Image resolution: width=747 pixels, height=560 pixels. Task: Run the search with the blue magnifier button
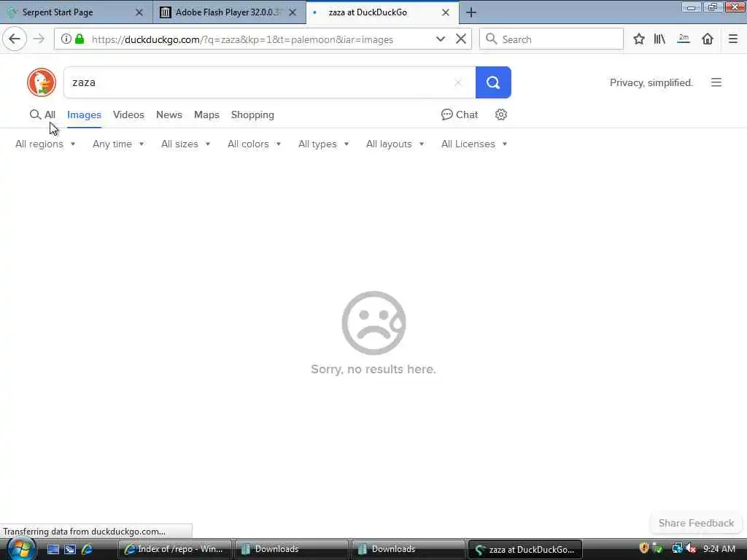(x=493, y=82)
